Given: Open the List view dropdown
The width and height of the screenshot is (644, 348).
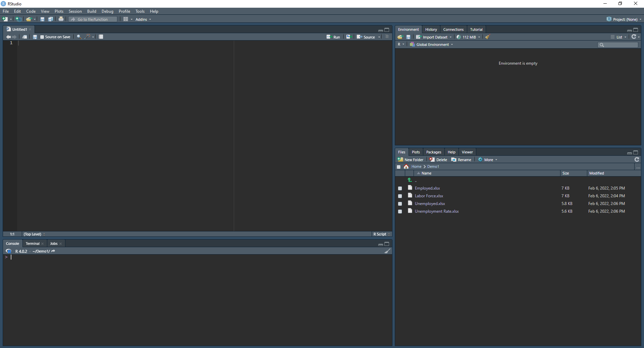Looking at the screenshot, I should 619,37.
